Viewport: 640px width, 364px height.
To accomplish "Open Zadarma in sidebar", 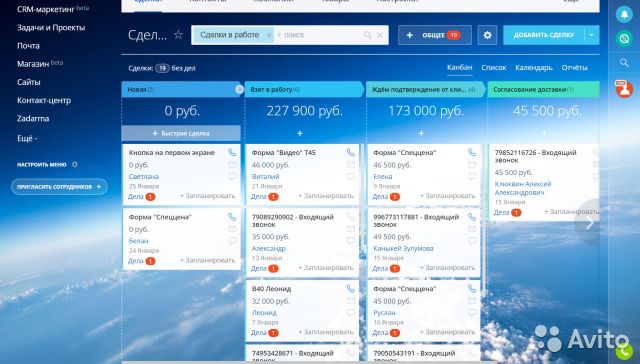I will pyautogui.click(x=33, y=119).
